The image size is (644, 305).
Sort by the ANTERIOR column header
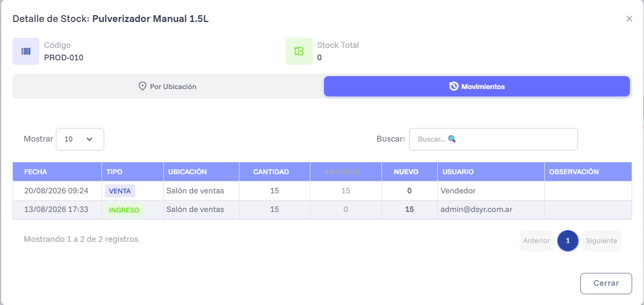click(x=346, y=172)
